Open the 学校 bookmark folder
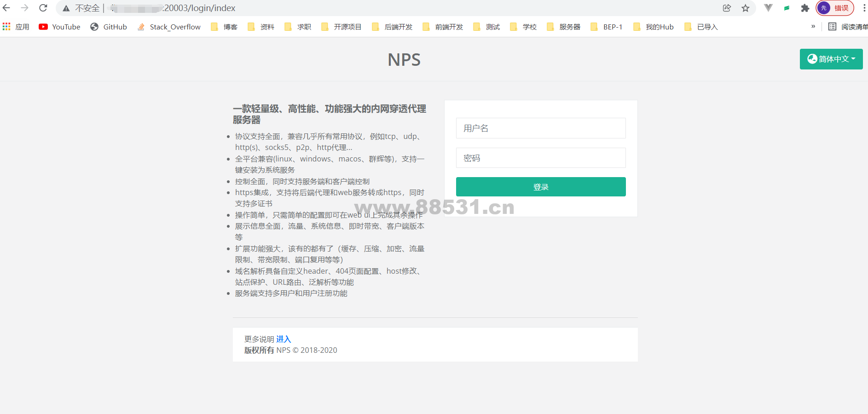This screenshot has height=414, width=868. tap(523, 27)
